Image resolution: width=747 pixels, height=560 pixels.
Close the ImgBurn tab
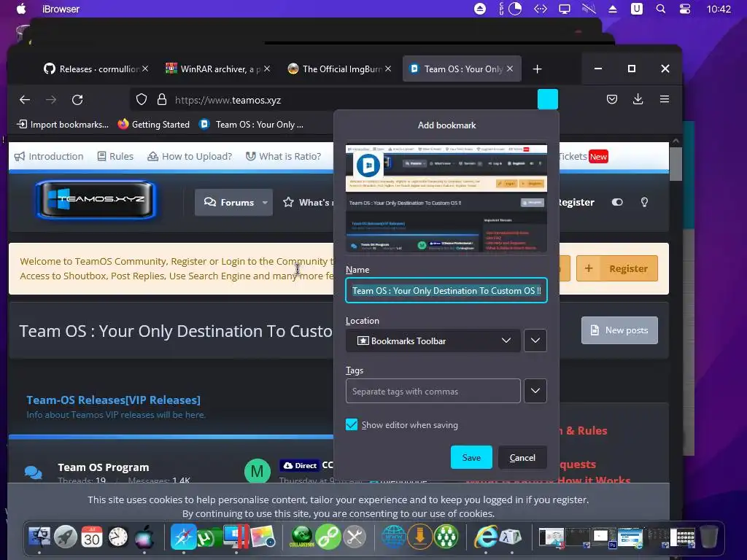pyautogui.click(x=388, y=69)
